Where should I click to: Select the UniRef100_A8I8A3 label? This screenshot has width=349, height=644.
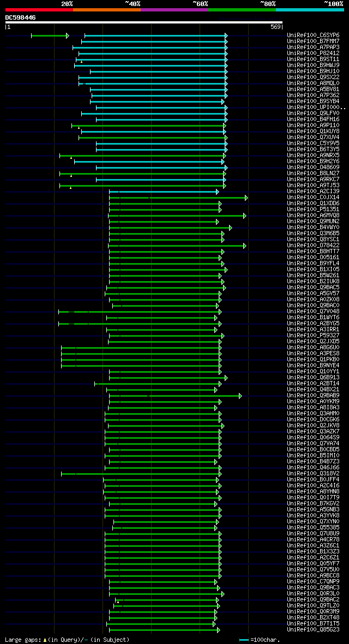[x=313, y=407]
